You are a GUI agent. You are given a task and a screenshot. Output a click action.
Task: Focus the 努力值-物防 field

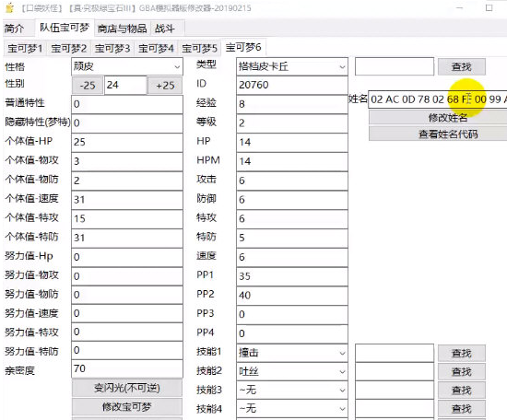click(x=127, y=295)
